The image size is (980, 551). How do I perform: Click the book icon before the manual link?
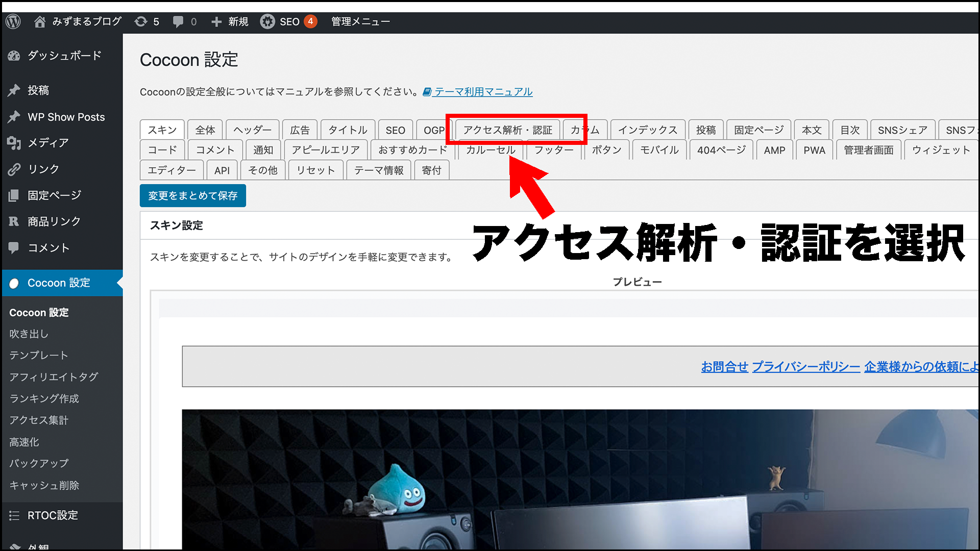[427, 92]
